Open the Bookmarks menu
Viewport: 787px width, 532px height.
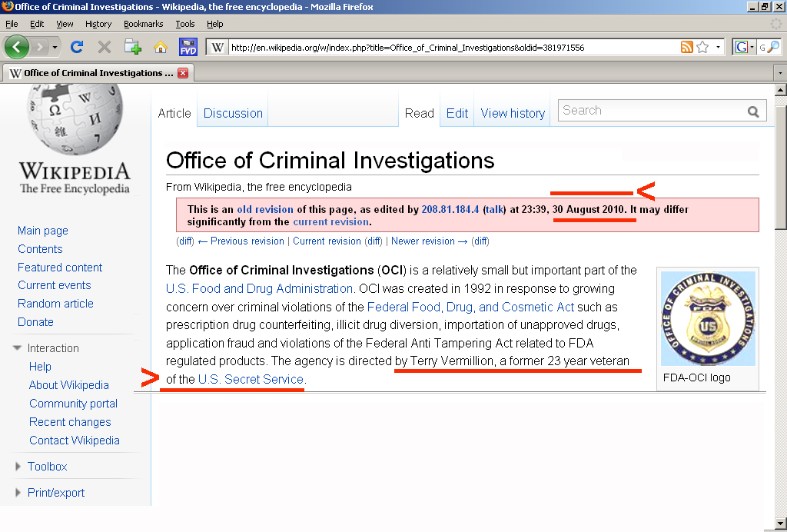[x=144, y=24]
